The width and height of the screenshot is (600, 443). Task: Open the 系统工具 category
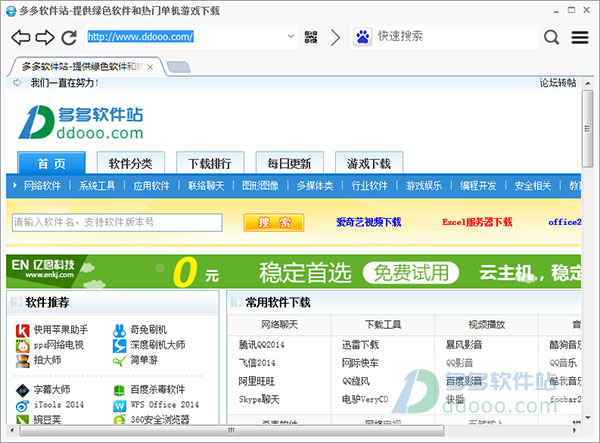pyautogui.click(x=97, y=186)
